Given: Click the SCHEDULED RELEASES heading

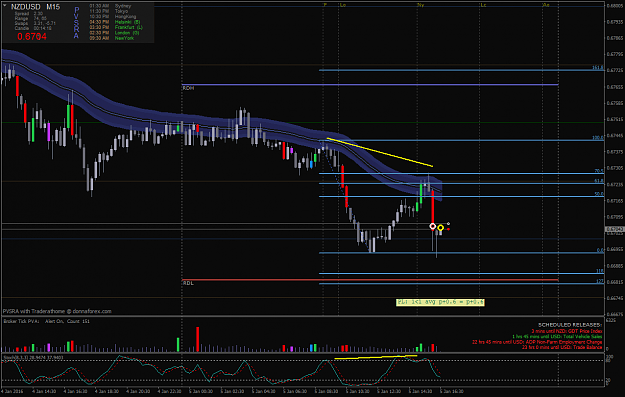Looking at the screenshot, I should tap(570, 325).
